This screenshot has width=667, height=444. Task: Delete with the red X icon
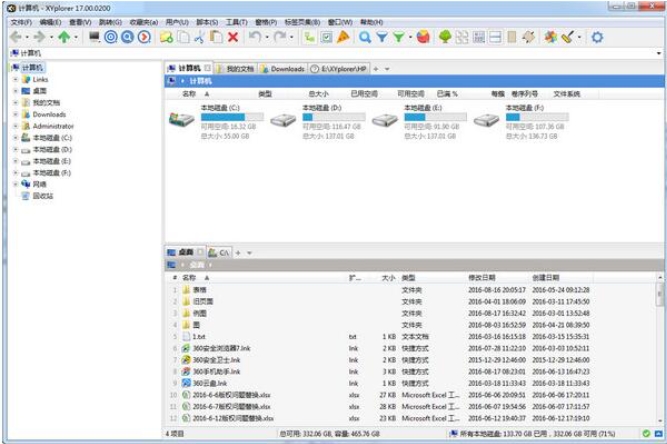pyautogui.click(x=233, y=37)
